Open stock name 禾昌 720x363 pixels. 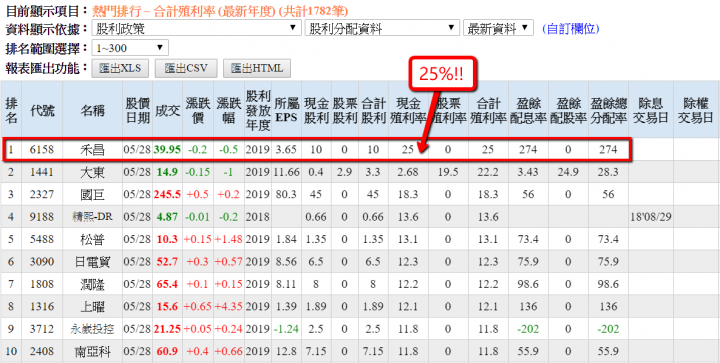coord(92,150)
